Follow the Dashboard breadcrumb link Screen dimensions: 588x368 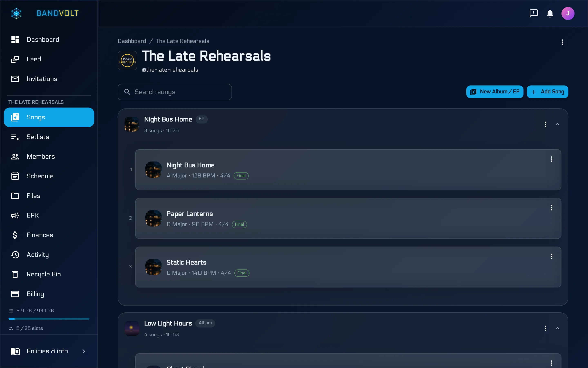(x=132, y=41)
